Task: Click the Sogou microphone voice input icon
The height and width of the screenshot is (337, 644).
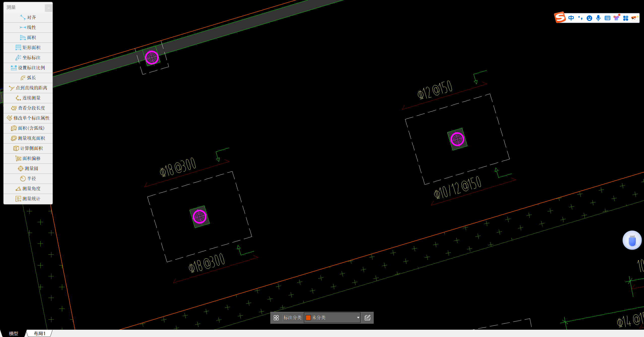Action: click(x=598, y=18)
